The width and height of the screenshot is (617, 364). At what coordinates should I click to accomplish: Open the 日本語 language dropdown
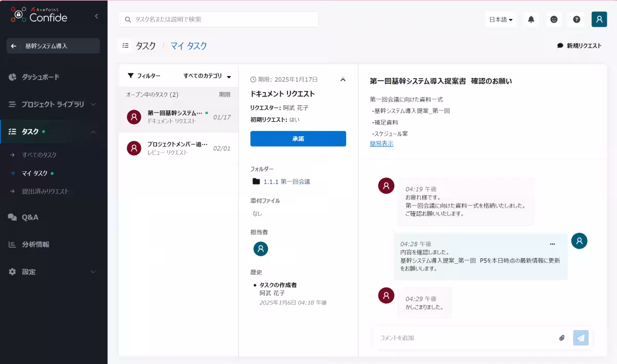[501, 19]
